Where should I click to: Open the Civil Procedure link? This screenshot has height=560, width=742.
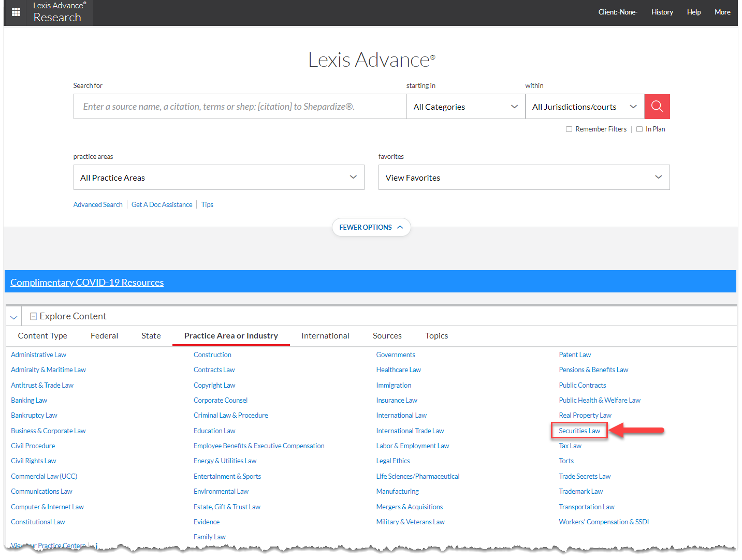coord(33,446)
